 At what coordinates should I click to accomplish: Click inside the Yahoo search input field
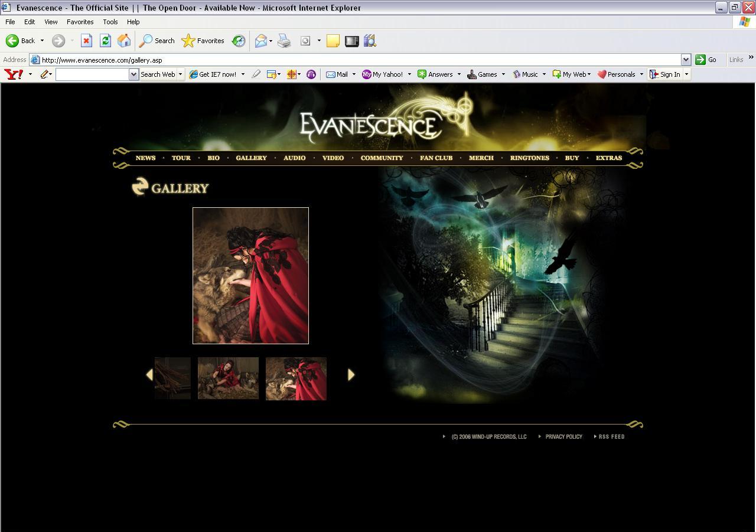[x=92, y=74]
